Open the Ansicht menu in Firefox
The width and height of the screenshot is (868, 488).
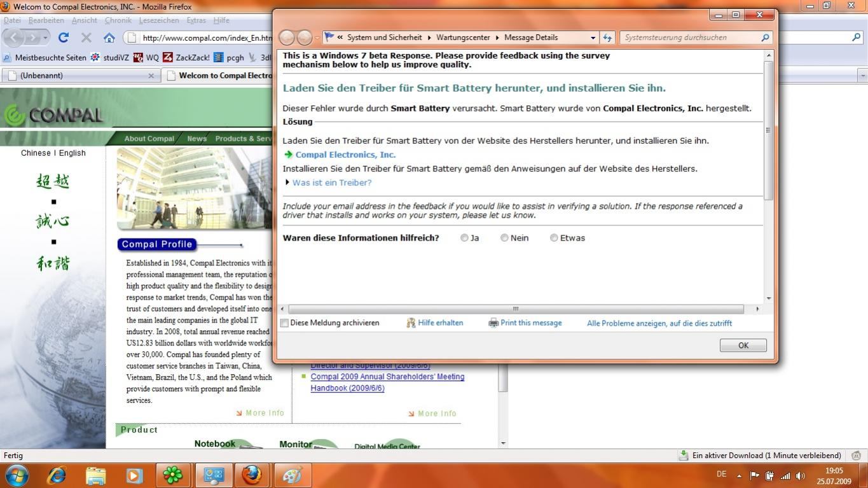pyautogui.click(x=85, y=20)
